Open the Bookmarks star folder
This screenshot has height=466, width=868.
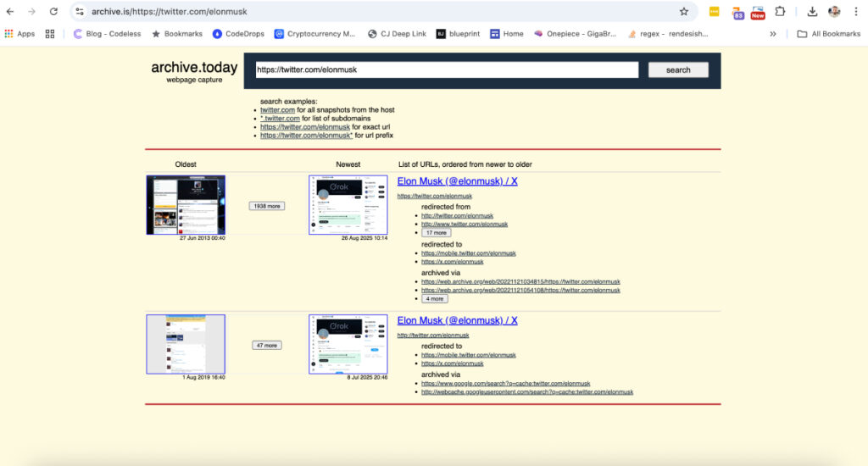(177, 34)
